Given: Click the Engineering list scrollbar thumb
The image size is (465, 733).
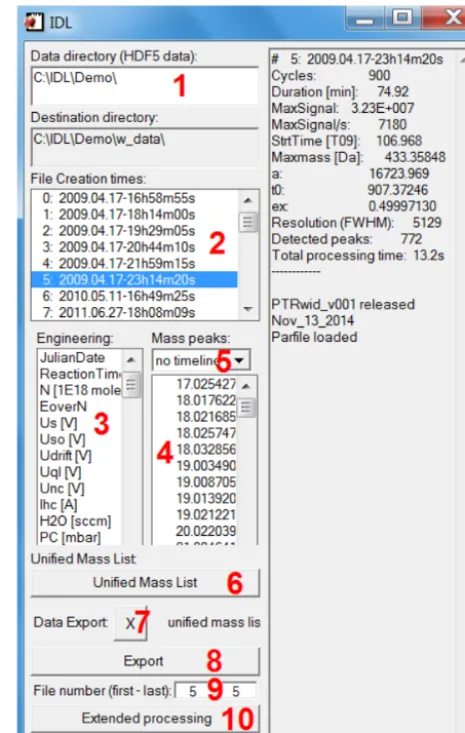Looking at the screenshot, I should pos(131,384).
